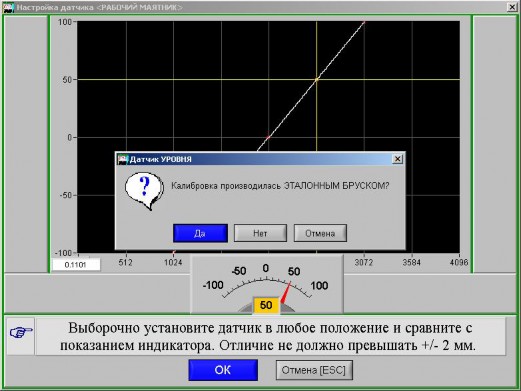Image resolution: width=521 pixels, height=391 pixels.
Task: Click the 3584 x-axis label
Action: click(411, 263)
